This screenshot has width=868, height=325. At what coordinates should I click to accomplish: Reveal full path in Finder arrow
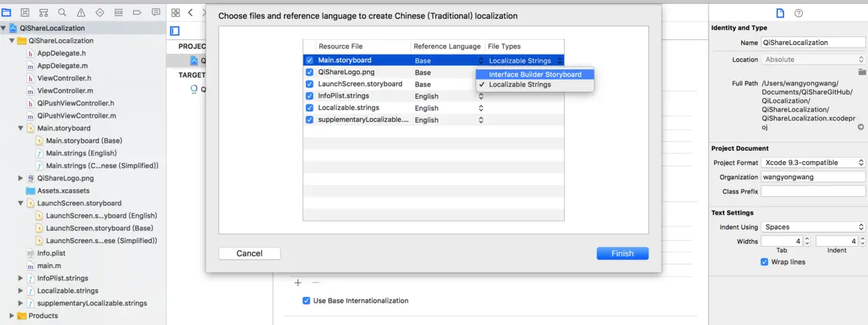pyautogui.click(x=861, y=127)
